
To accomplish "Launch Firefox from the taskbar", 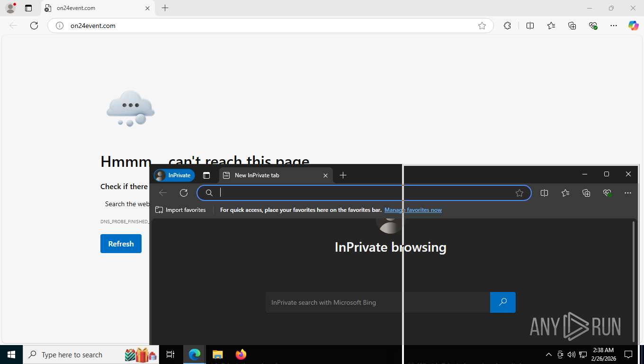I will (241, 355).
